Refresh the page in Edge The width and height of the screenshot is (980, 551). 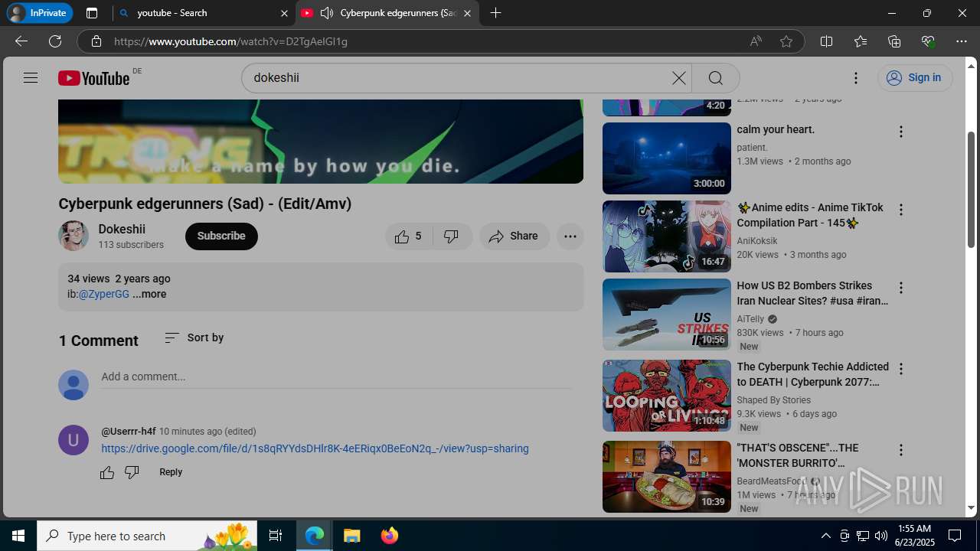pos(55,41)
